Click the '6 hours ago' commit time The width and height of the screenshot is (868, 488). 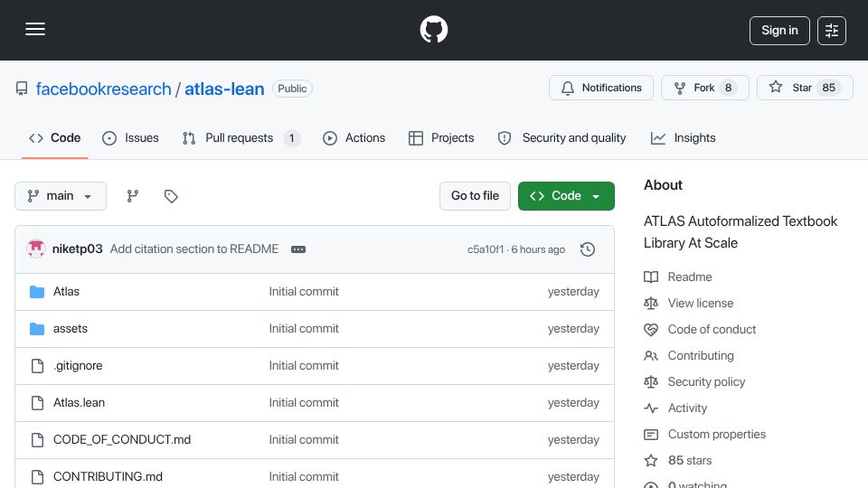538,249
